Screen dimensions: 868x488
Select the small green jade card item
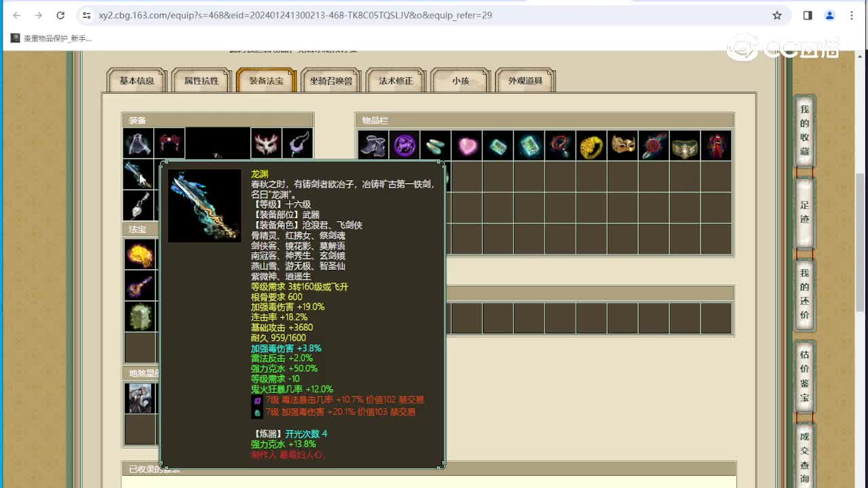click(498, 145)
